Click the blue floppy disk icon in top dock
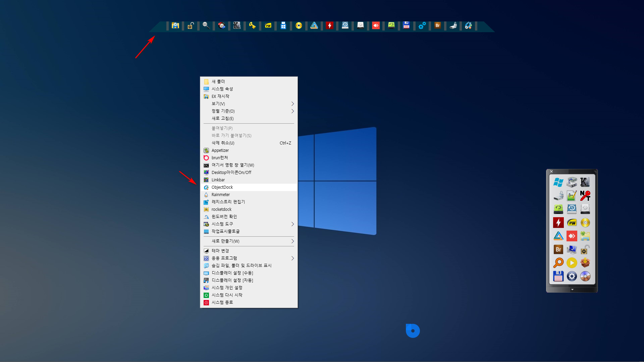This screenshot has height=362, width=644. (x=407, y=25)
